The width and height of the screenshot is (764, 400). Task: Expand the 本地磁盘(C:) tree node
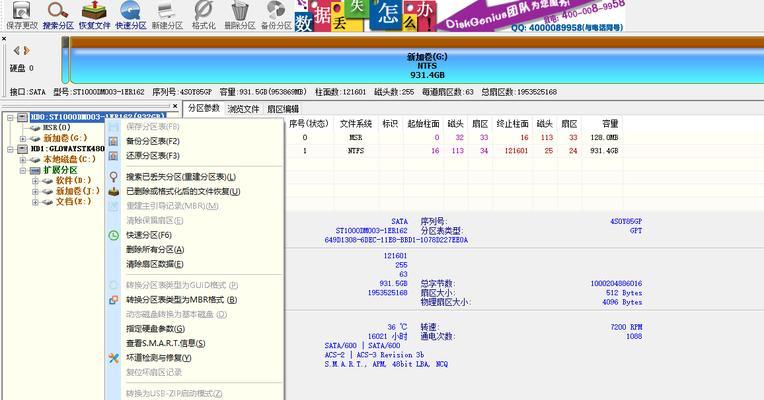(23, 160)
